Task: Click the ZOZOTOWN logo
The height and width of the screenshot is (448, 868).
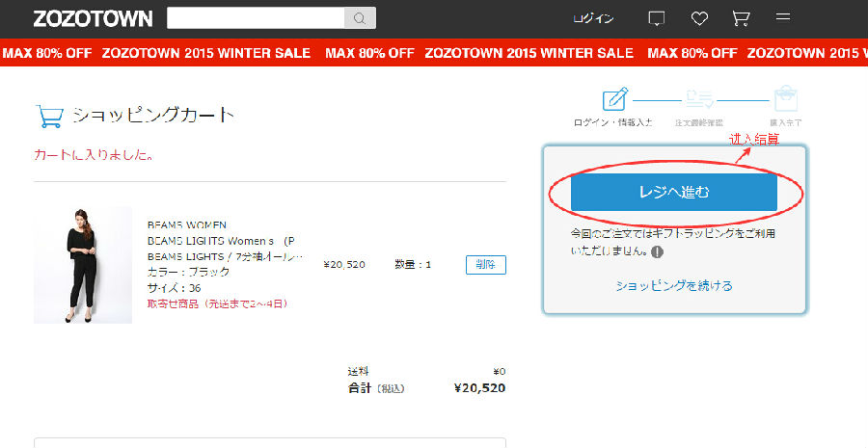Action: (x=93, y=19)
